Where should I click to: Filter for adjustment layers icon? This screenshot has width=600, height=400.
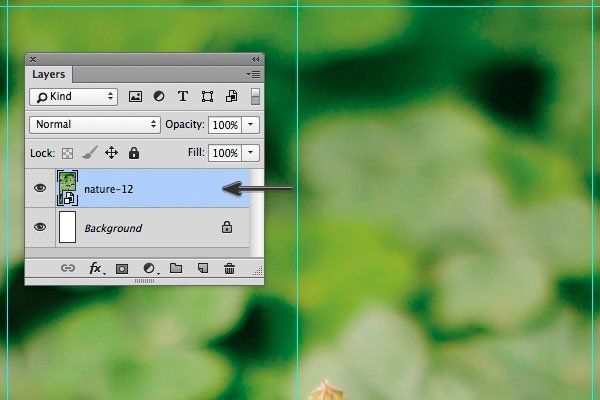click(x=159, y=96)
